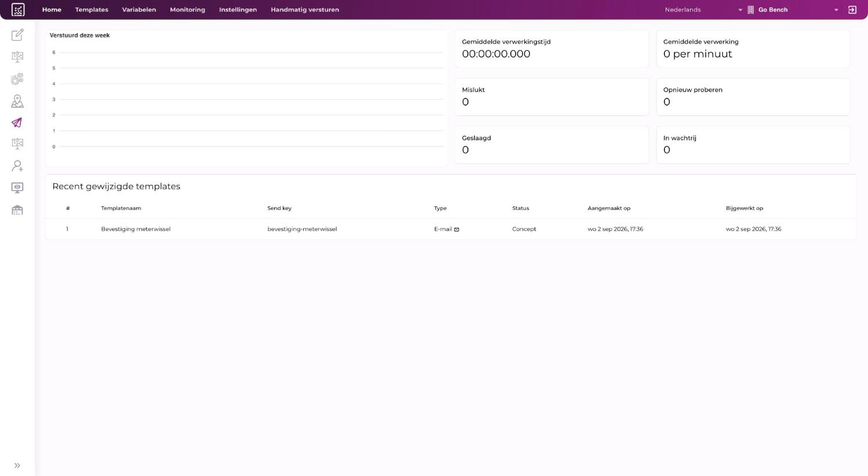Click the Type column header

440,208
